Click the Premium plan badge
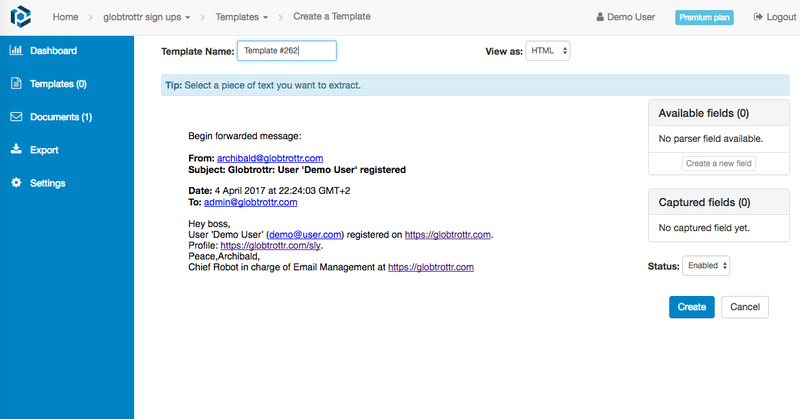The image size is (800, 419). [x=704, y=17]
